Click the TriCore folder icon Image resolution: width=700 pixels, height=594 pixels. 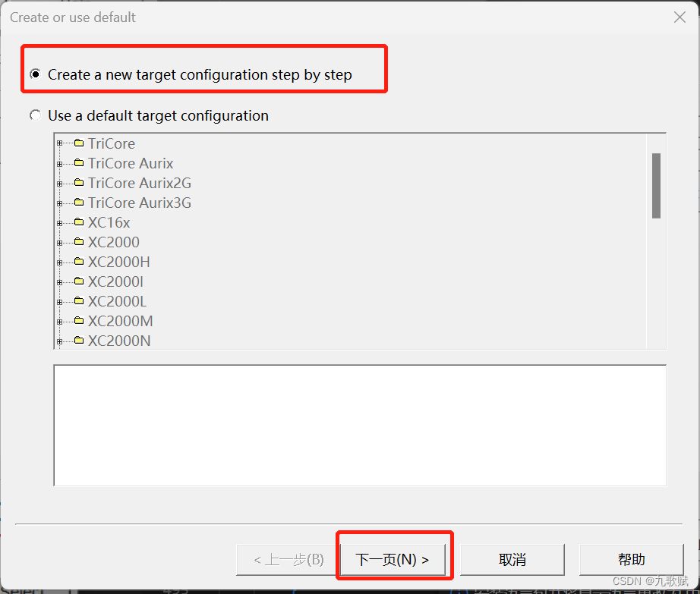(78, 143)
